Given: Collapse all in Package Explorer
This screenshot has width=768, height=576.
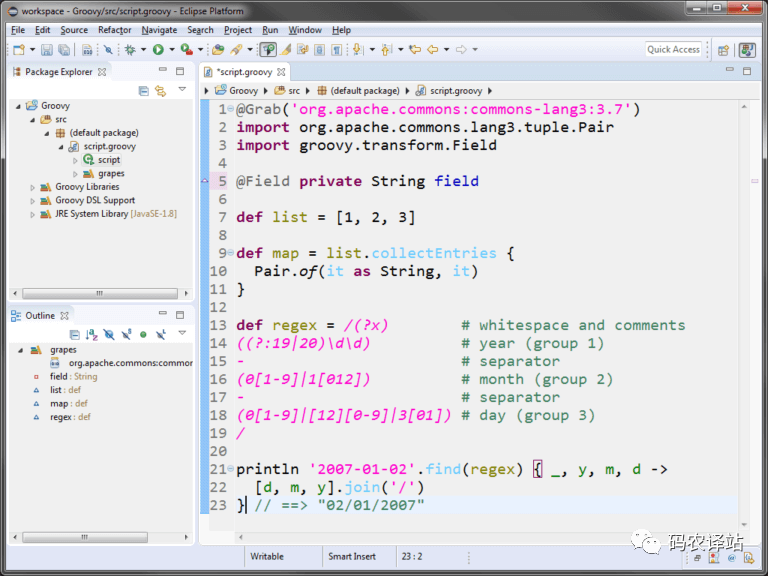Looking at the screenshot, I should pos(144,91).
